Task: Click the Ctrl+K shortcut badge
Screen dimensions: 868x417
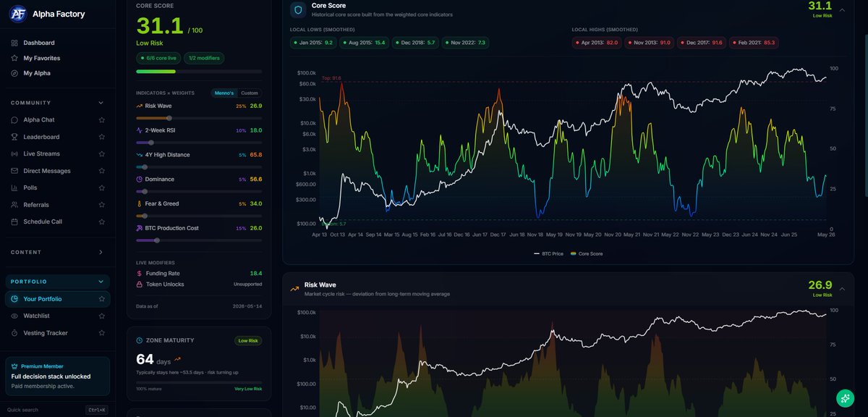Action: pos(97,410)
